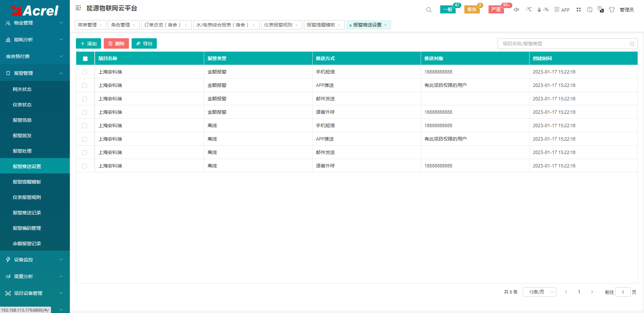Image resolution: width=644 pixels, height=313 pixels.
Task: Open the help question-mark icon
Action: point(590,9)
